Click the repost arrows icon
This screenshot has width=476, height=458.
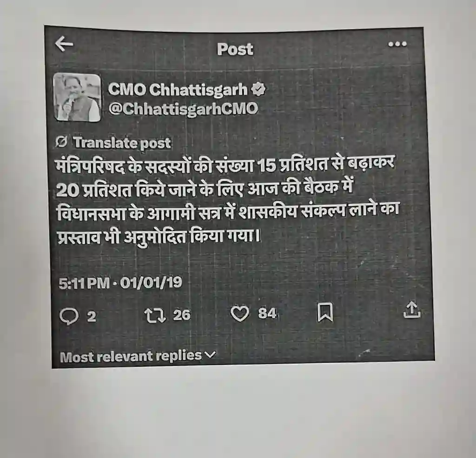pos(155,315)
